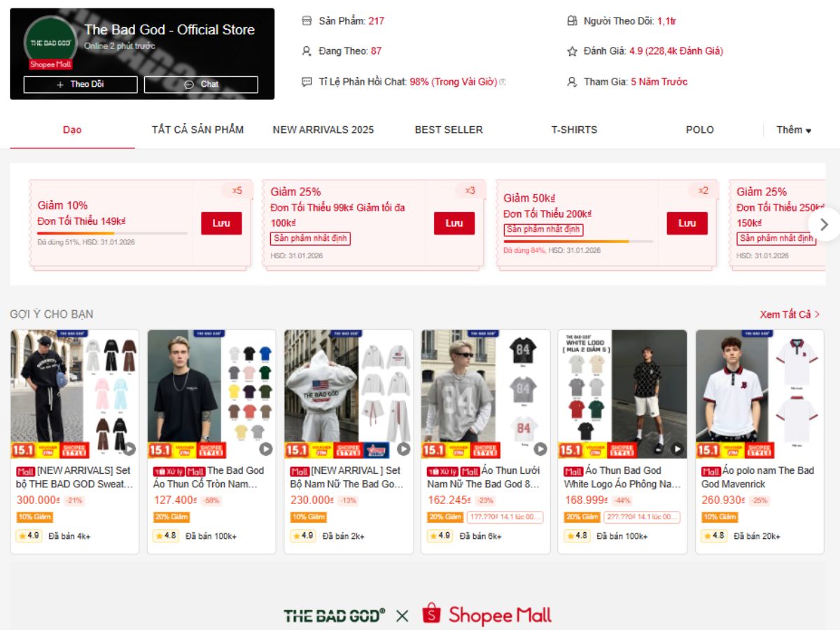The width and height of the screenshot is (840, 630).
Task: Click the Giảm 50k₫ voucher usage progress bar
Action: pyautogui.click(x=578, y=241)
